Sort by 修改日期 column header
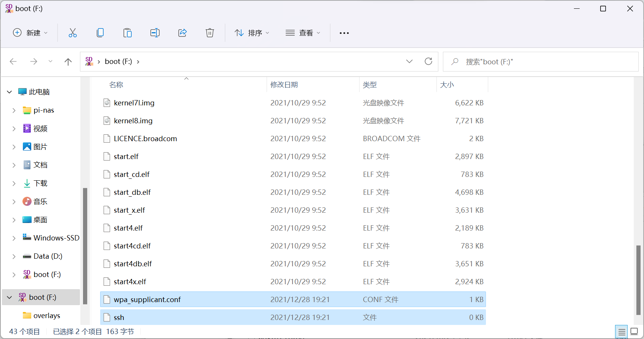The image size is (644, 339). click(x=284, y=84)
